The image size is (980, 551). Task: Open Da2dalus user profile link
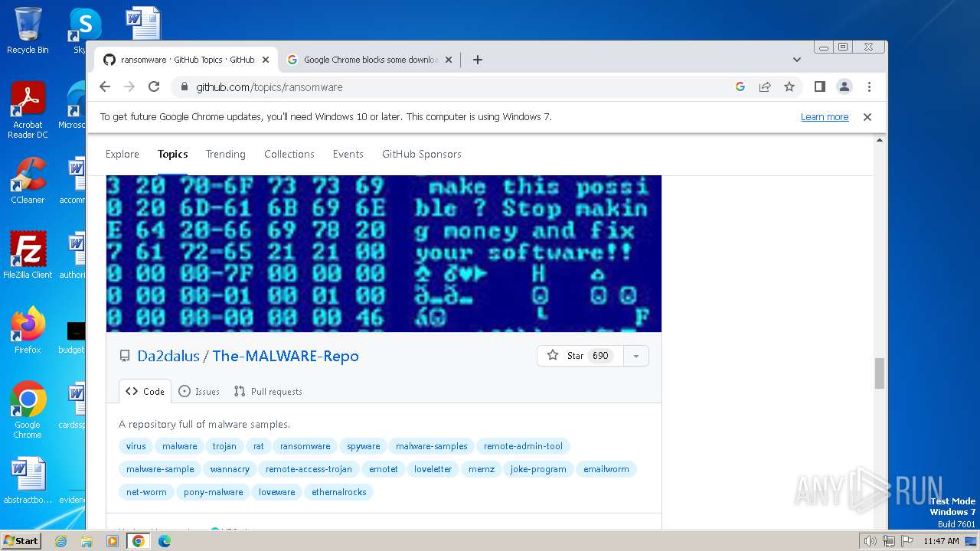tap(168, 356)
